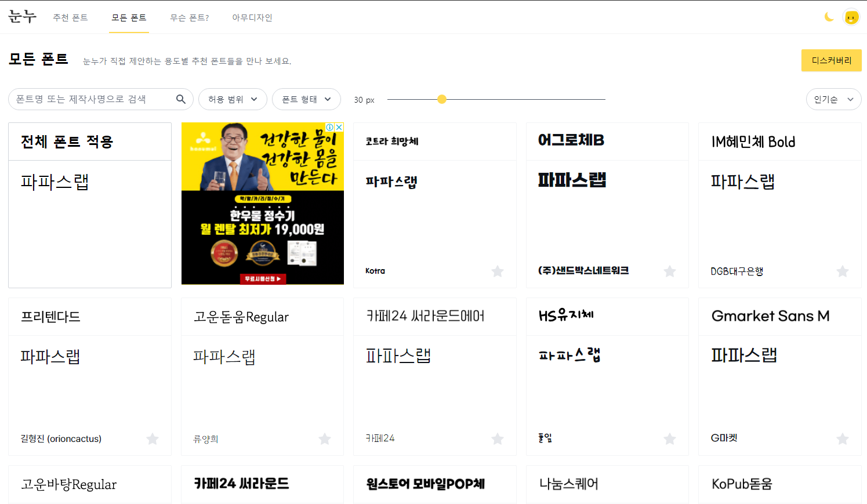The width and height of the screenshot is (867, 504).
Task: Click the 류양희 maker name
Action: tap(206, 439)
